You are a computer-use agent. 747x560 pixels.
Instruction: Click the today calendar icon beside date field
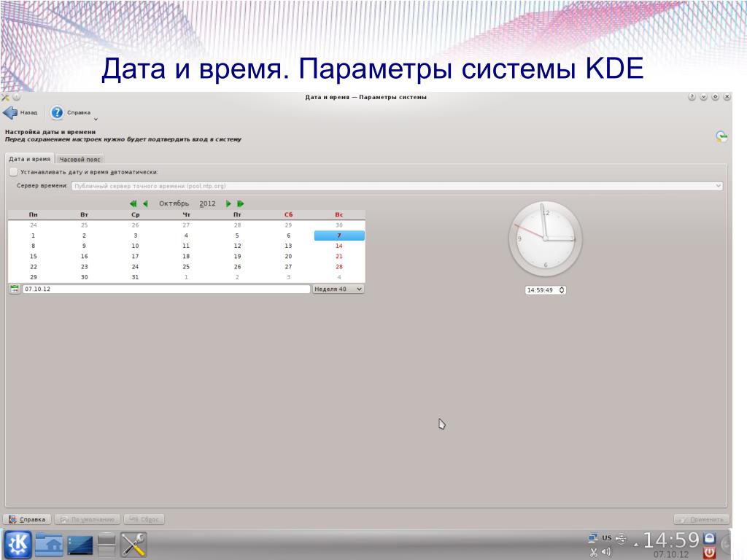pos(15,289)
